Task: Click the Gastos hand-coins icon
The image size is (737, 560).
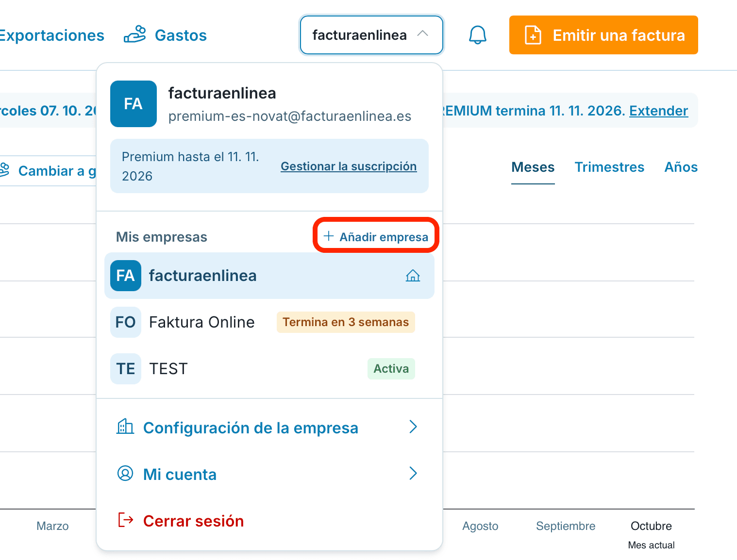Action: (x=134, y=34)
